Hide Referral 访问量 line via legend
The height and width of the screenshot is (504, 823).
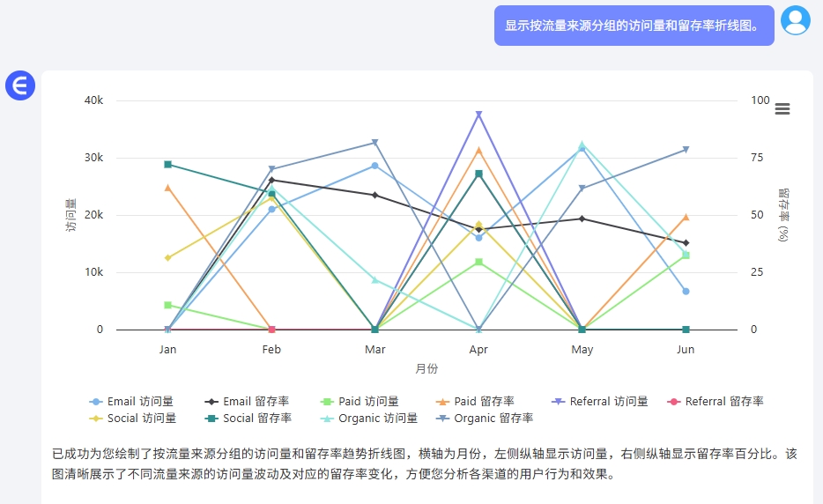[x=600, y=402]
